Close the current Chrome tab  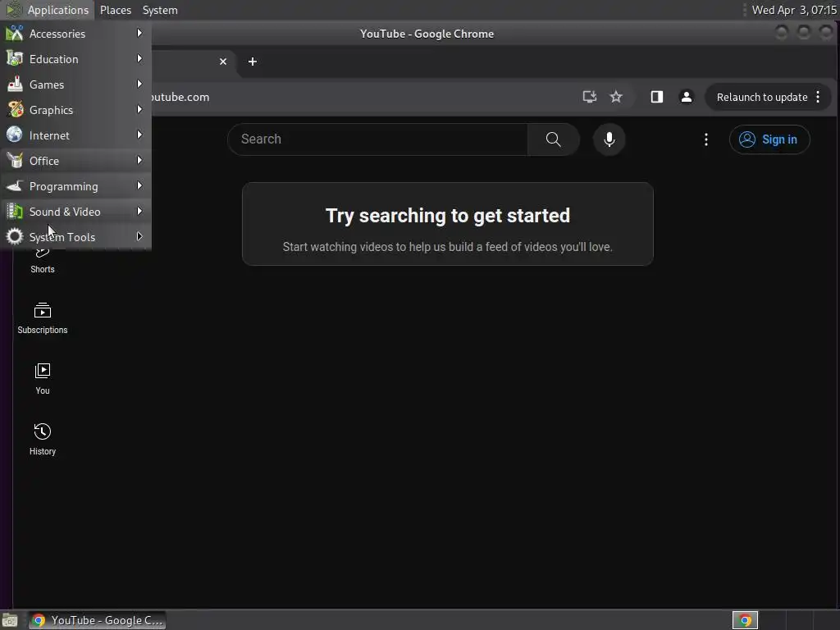[x=223, y=62]
